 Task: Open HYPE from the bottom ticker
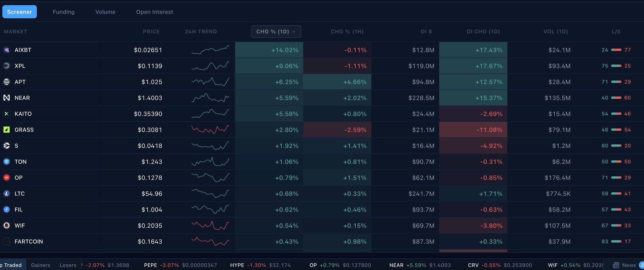(x=237, y=265)
